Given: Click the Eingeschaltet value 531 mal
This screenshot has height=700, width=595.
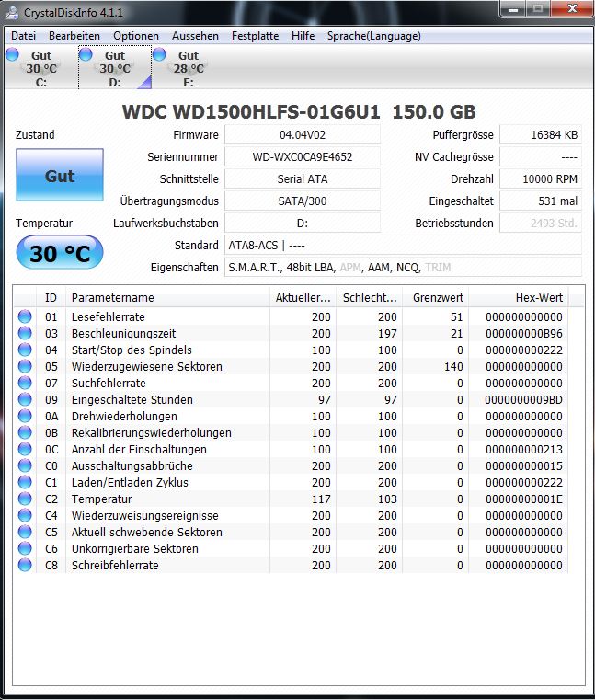Looking at the screenshot, I should (x=541, y=201).
